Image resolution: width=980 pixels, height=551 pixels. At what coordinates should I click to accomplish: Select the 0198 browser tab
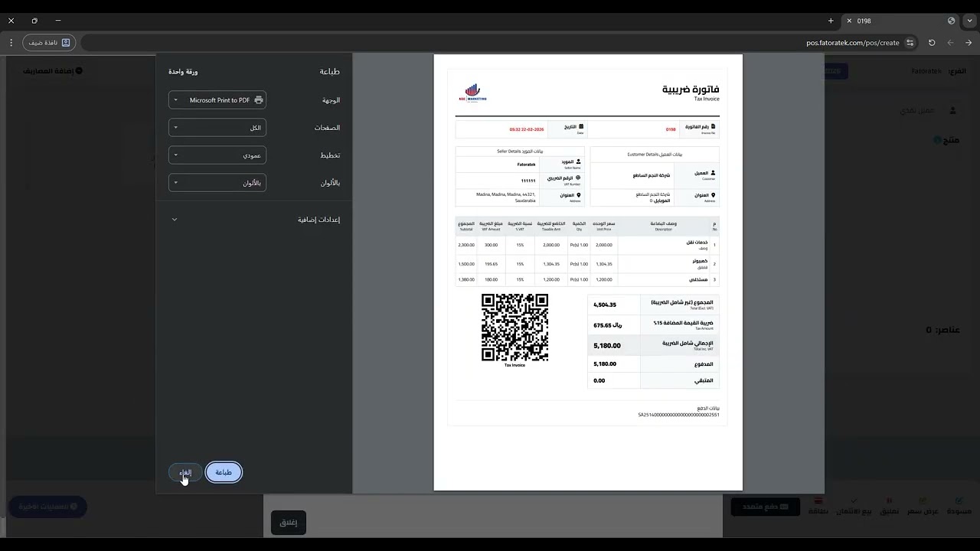coord(900,21)
